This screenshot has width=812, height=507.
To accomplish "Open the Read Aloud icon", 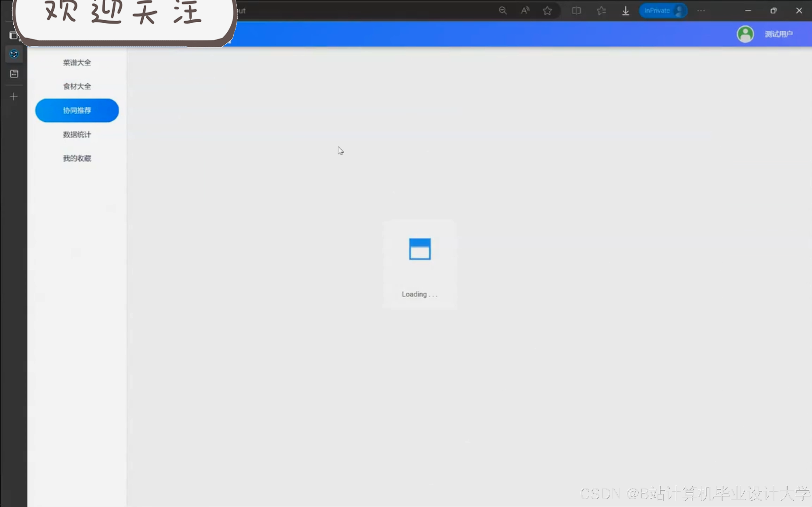I will point(525,11).
